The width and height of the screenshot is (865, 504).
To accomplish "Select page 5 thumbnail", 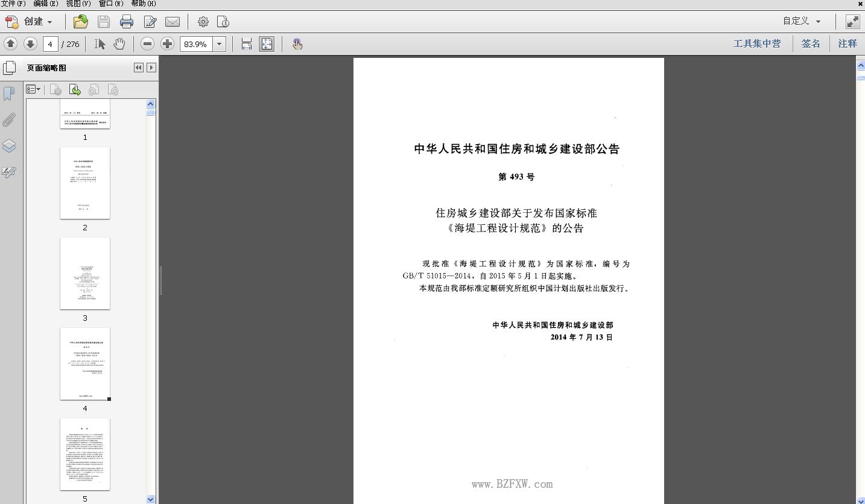I will click(x=85, y=454).
